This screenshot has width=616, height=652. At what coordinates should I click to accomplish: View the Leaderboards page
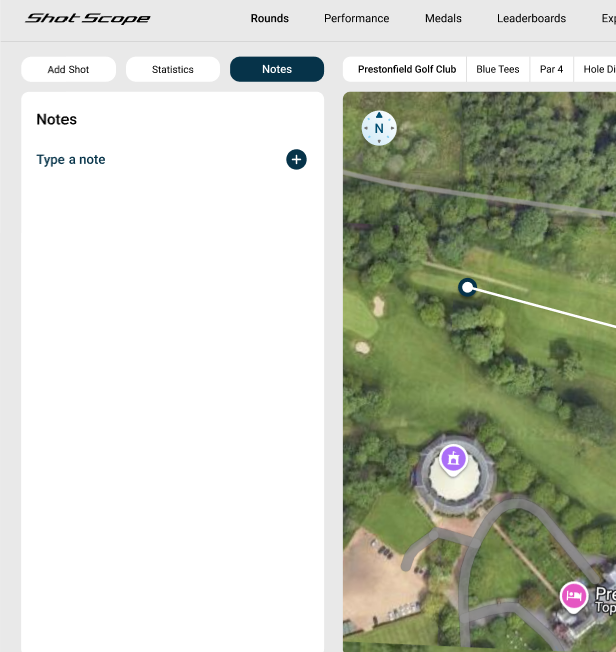531,18
